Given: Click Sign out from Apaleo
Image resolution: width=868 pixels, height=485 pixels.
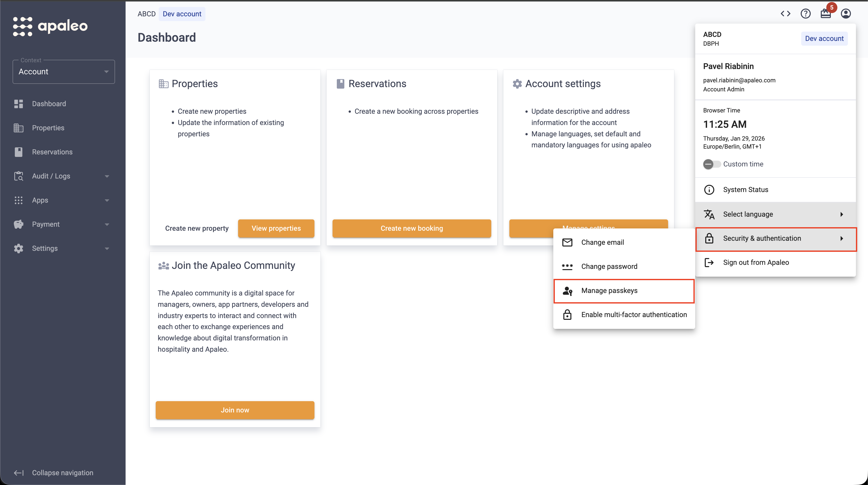Looking at the screenshot, I should point(776,262).
